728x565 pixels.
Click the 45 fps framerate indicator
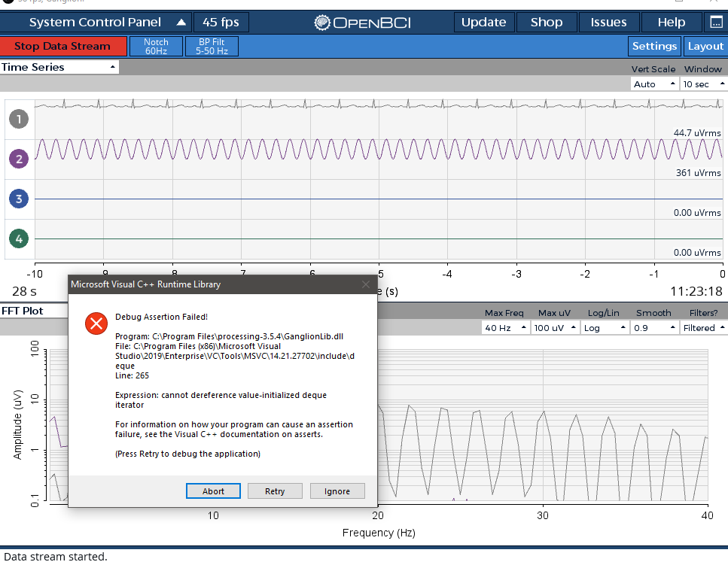pos(221,22)
